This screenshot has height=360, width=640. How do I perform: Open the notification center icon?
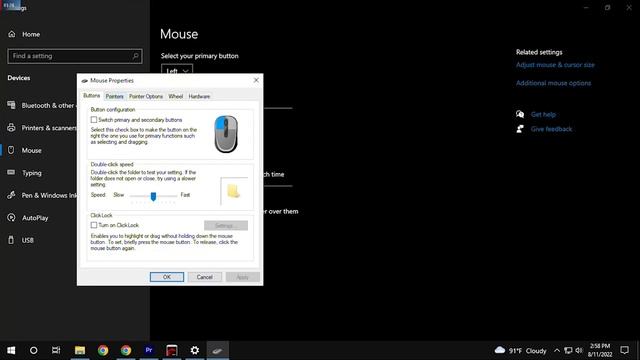[x=624, y=350]
